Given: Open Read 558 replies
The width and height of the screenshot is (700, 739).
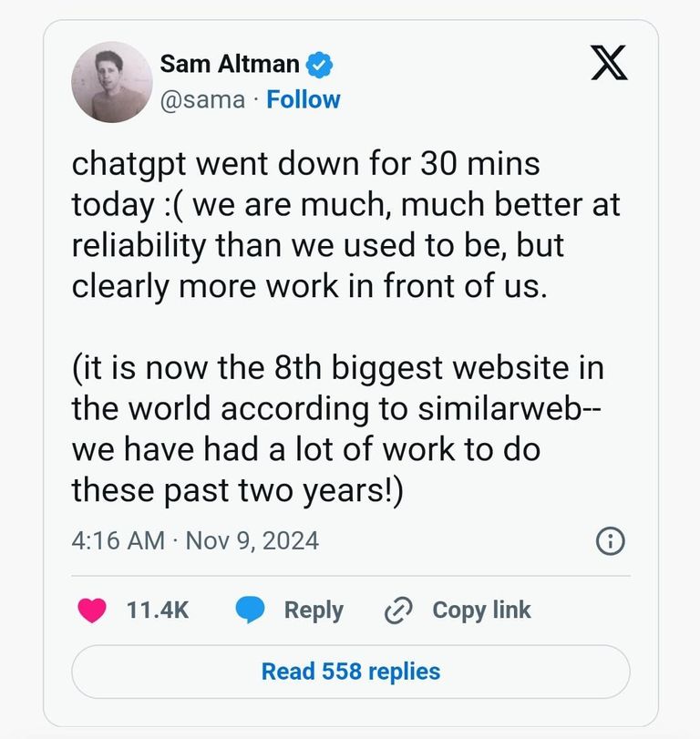Looking at the screenshot, I should coord(349,672).
